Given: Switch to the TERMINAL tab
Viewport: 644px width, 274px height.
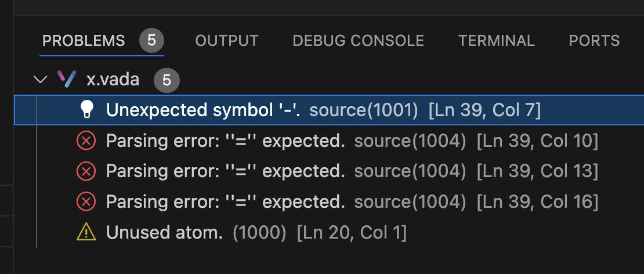Looking at the screenshot, I should point(496,41).
